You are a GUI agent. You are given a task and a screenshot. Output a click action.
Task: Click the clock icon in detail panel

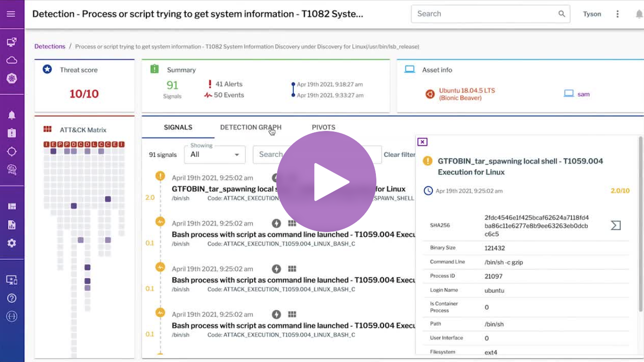(x=428, y=191)
